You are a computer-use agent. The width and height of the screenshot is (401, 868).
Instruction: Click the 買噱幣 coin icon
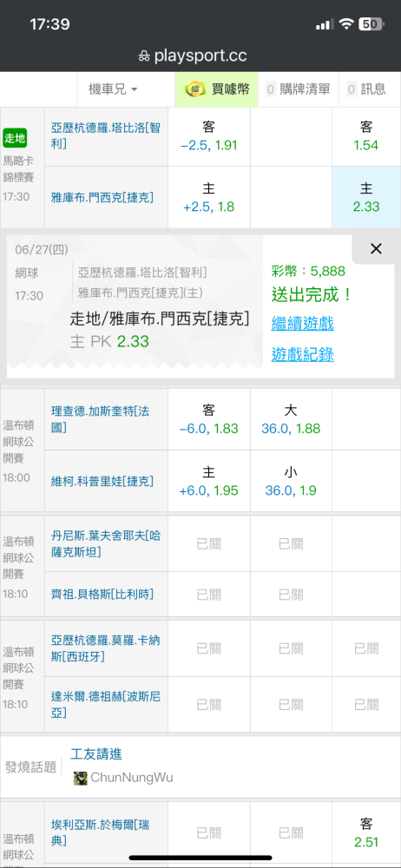tap(195, 89)
